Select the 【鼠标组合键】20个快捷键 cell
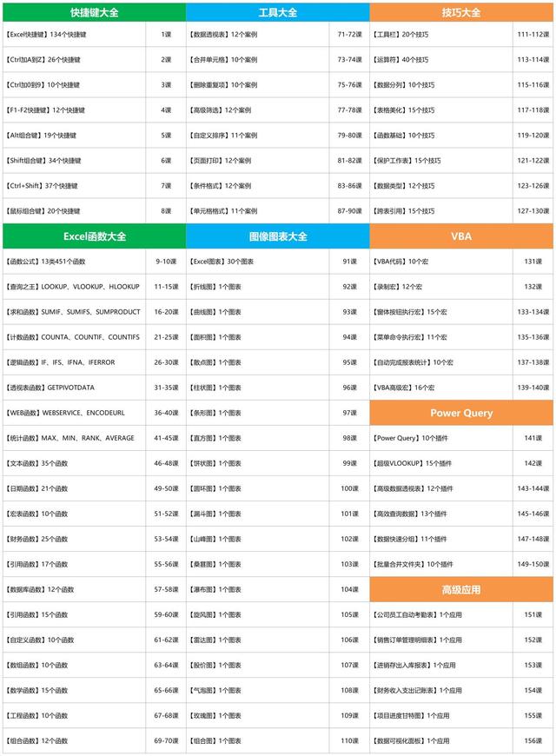 [x=74, y=210]
